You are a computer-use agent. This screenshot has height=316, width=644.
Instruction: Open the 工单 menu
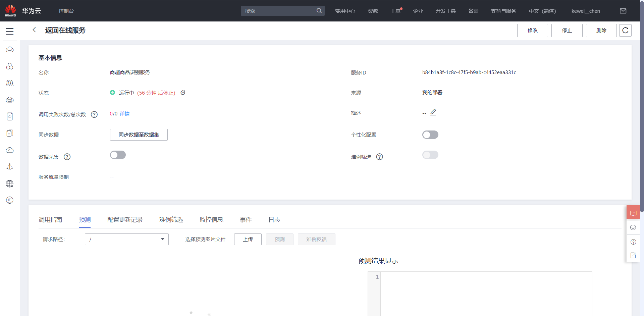tap(396, 11)
